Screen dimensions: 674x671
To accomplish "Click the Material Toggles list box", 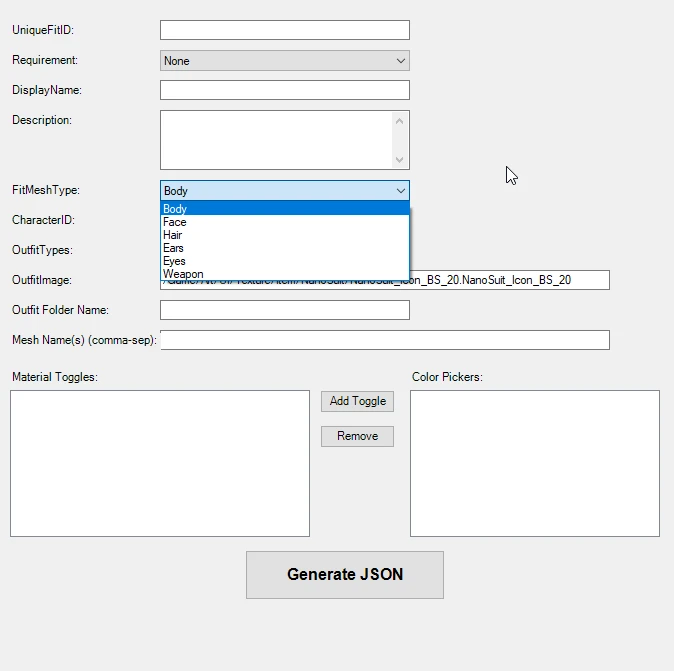I will [160, 463].
